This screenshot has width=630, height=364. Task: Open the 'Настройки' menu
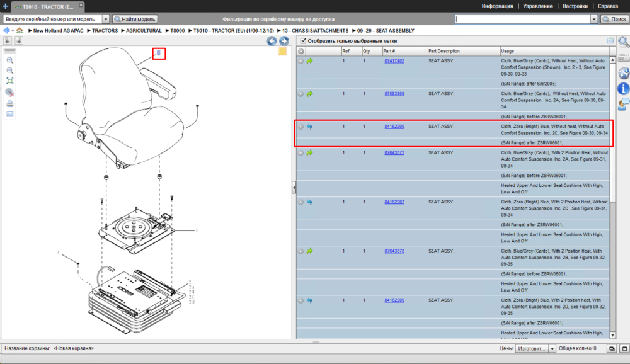[575, 6]
